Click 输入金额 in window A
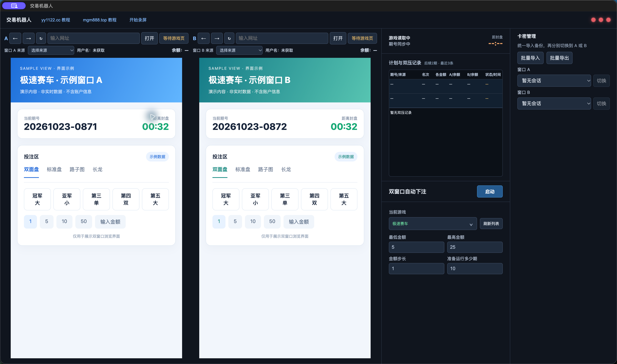This screenshot has height=364, width=617. pyautogui.click(x=110, y=222)
